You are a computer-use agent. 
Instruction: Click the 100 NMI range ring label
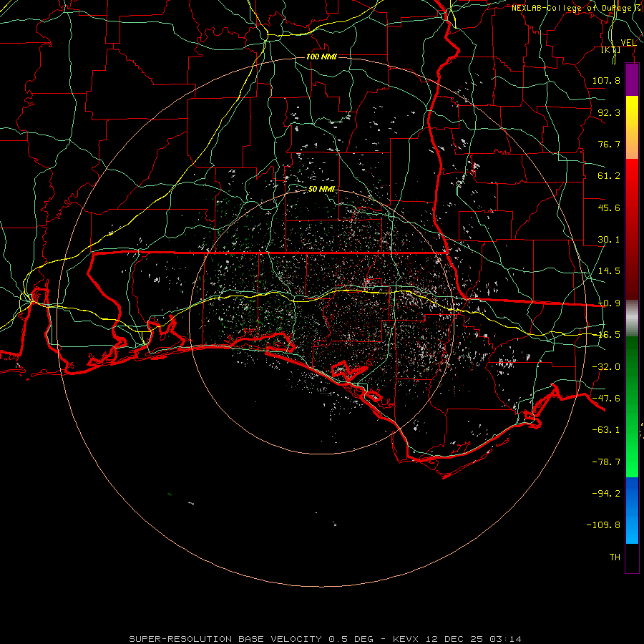pyautogui.click(x=321, y=57)
